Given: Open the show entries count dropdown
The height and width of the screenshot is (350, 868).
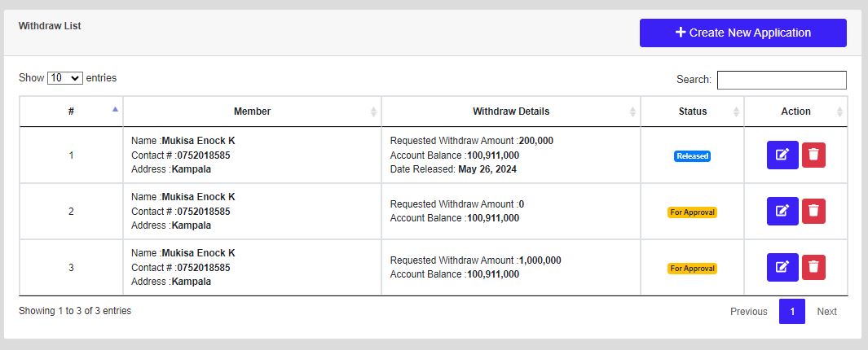Looking at the screenshot, I should (65, 78).
